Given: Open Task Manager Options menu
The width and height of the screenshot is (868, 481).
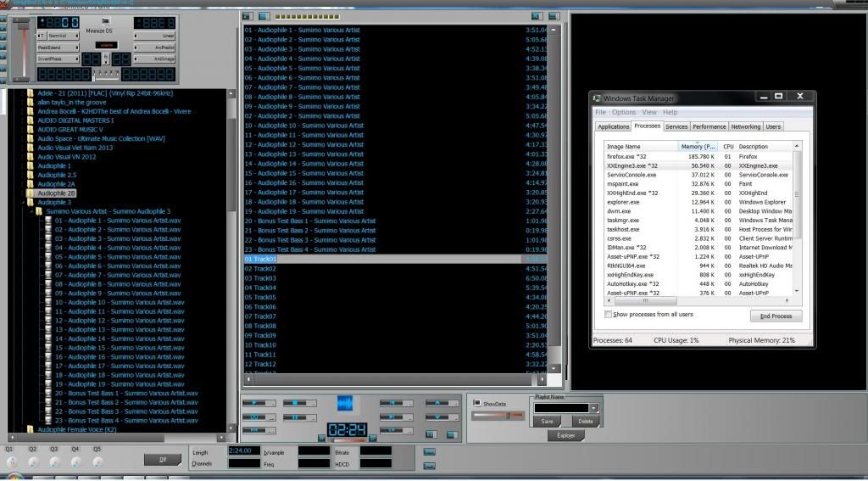Looking at the screenshot, I should click(x=624, y=112).
